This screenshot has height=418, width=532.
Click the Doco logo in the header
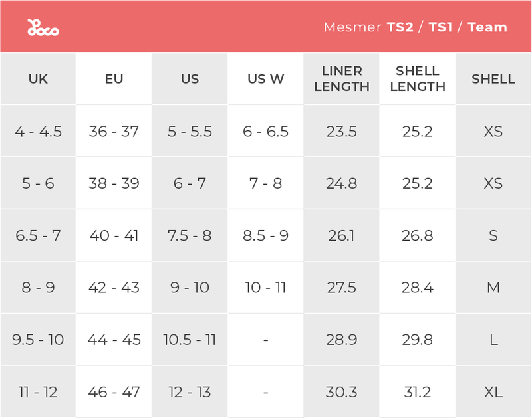43,28
